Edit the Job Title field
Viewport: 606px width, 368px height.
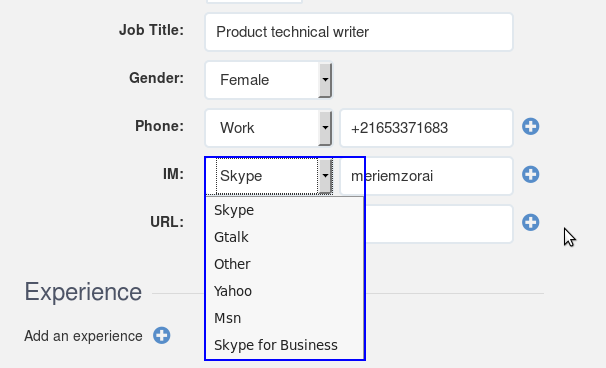coord(359,32)
